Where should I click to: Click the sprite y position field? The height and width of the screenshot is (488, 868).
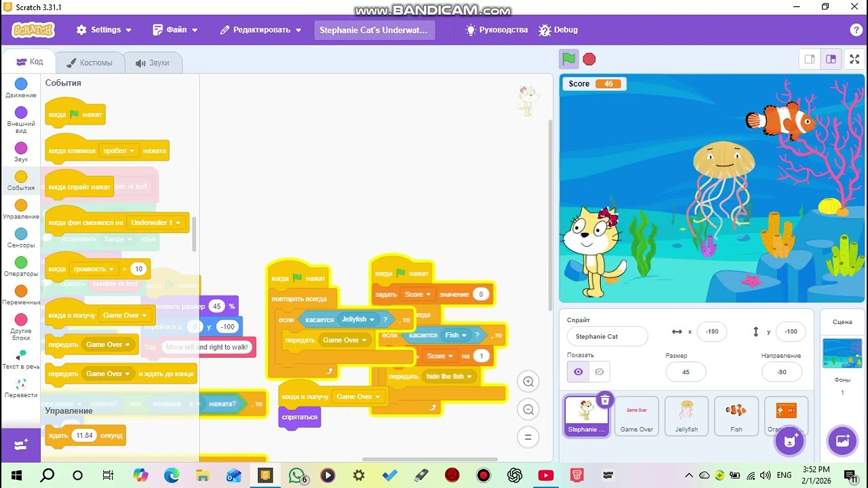pyautogui.click(x=790, y=331)
